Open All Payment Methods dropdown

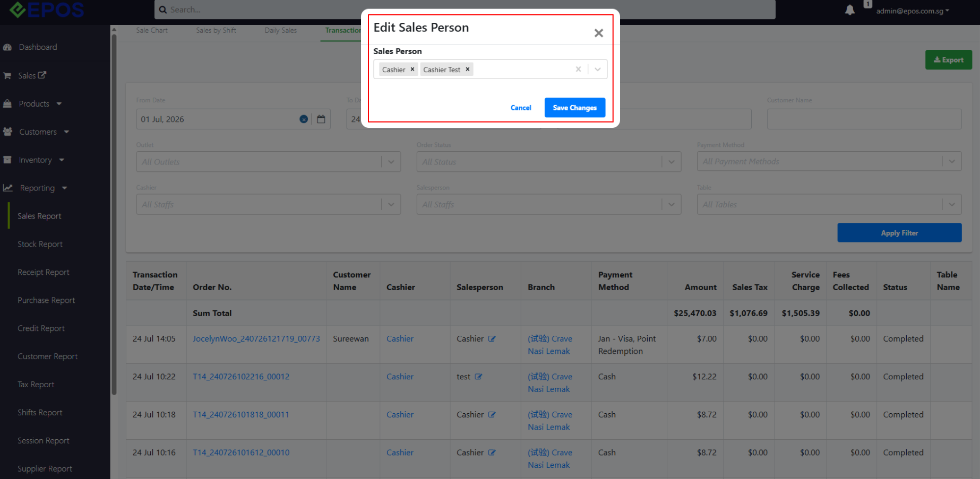tap(829, 161)
